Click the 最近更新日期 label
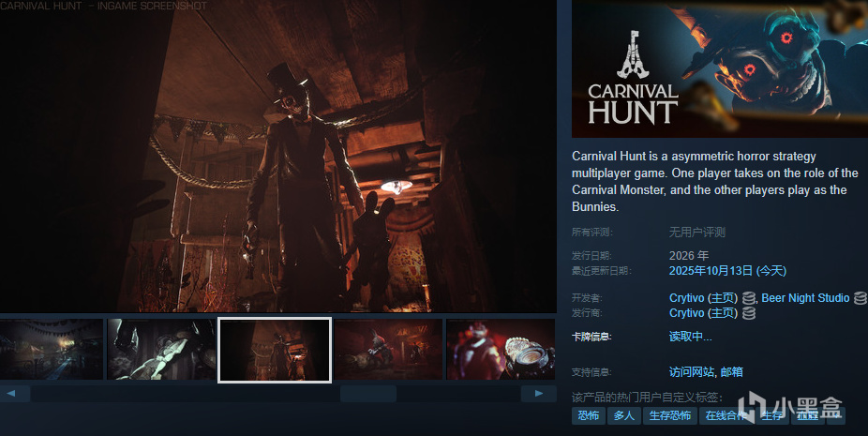Image resolution: width=868 pixels, height=436 pixels. tap(602, 271)
